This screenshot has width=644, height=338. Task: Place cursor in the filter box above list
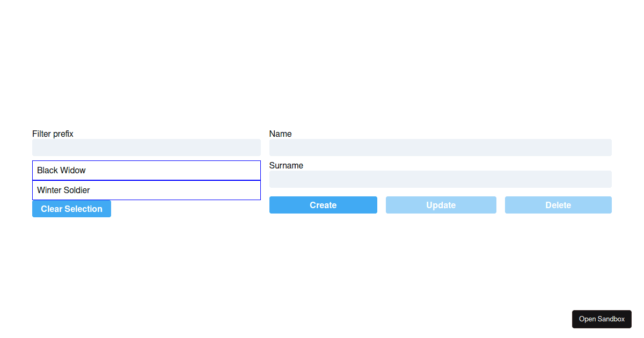click(x=146, y=148)
